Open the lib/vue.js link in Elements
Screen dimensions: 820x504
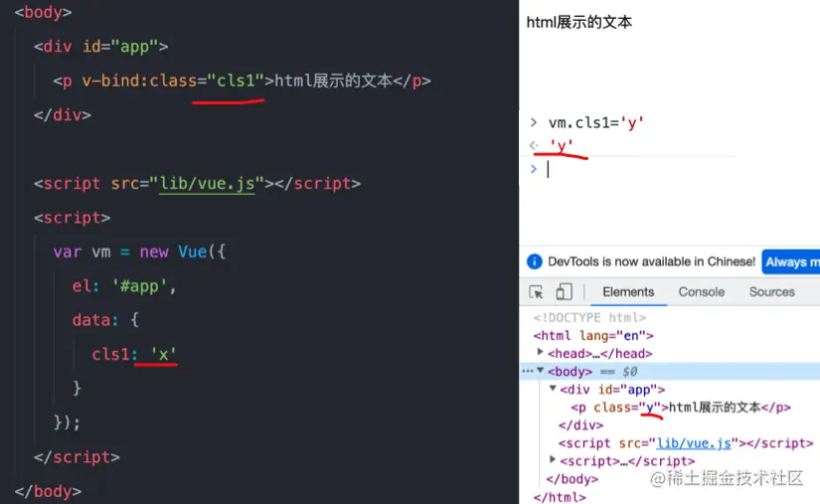(694, 443)
